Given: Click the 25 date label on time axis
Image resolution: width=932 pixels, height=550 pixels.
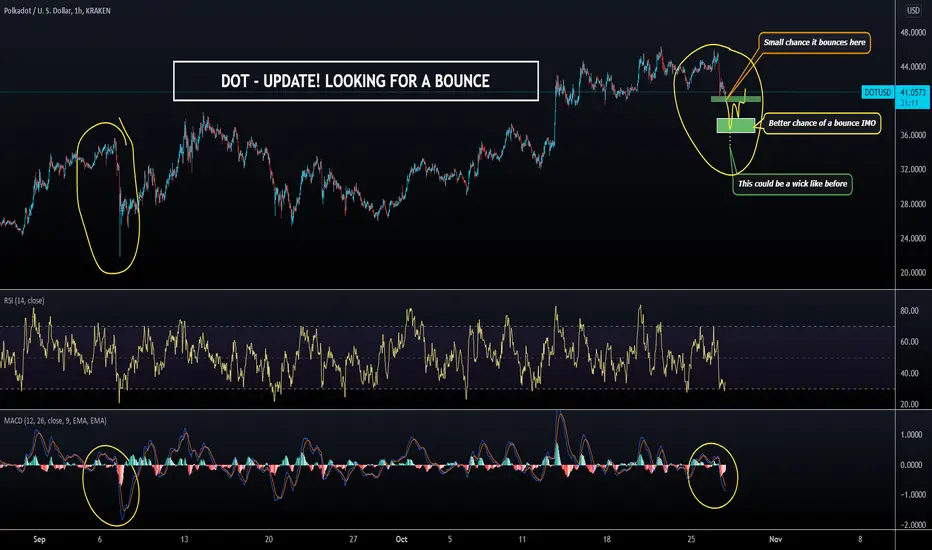Looking at the screenshot, I should click(691, 540).
